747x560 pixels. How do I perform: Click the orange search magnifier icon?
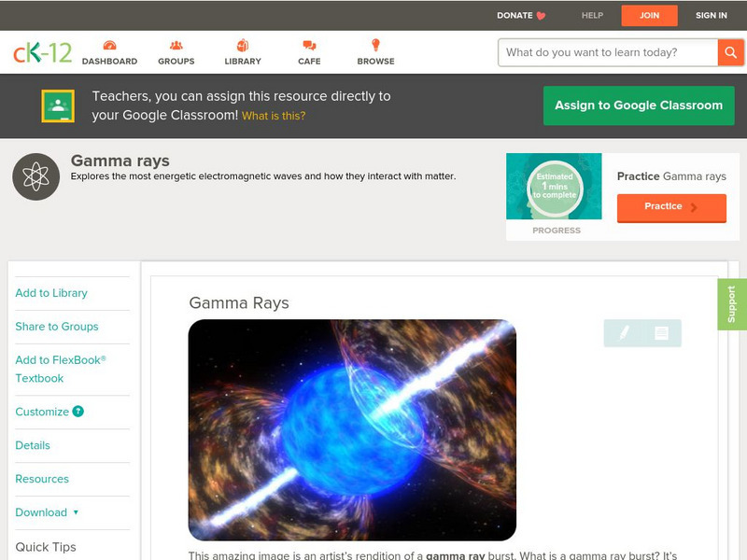click(730, 52)
